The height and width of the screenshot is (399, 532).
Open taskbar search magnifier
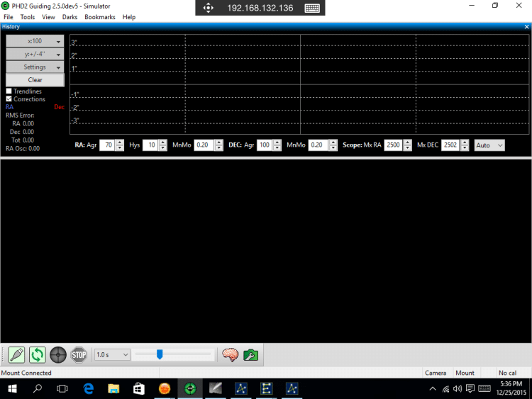tap(38, 388)
